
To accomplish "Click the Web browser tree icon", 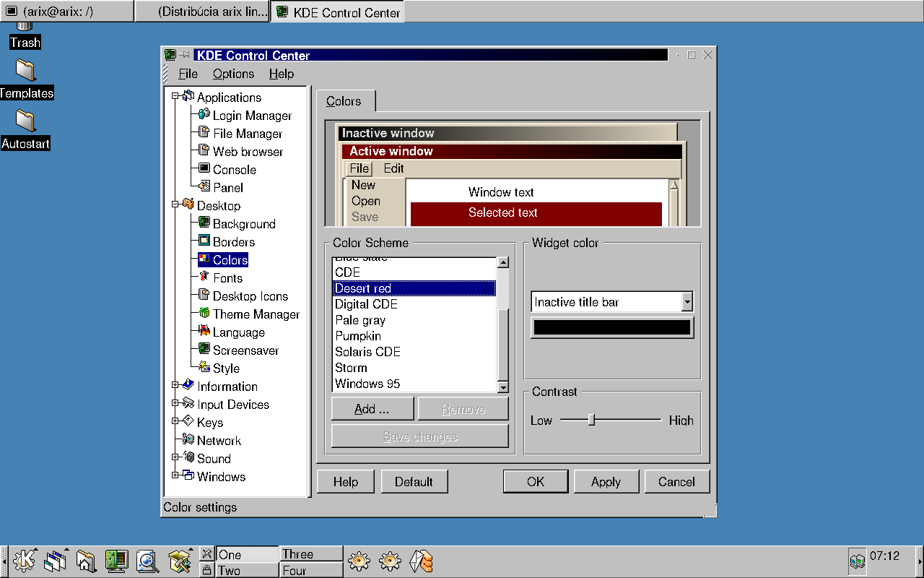I will pyautogui.click(x=204, y=151).
